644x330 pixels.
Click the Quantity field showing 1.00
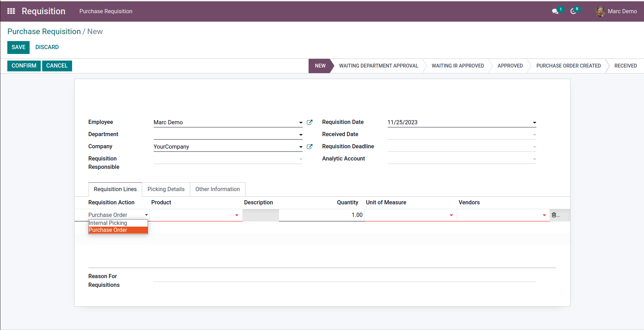coord(321,215)
